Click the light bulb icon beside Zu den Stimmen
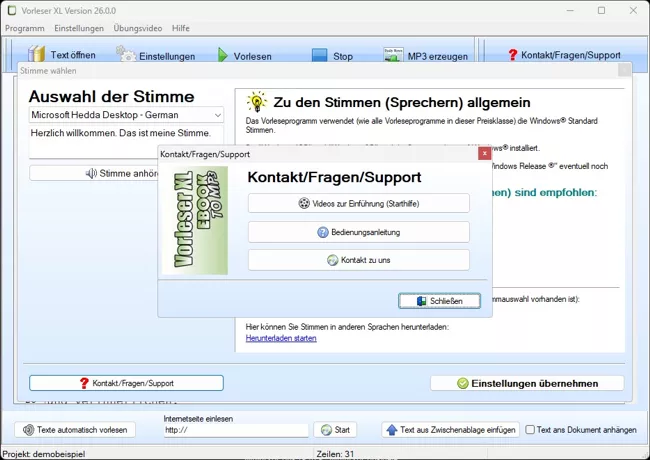The image size is (650, 460). coord(257,102)
